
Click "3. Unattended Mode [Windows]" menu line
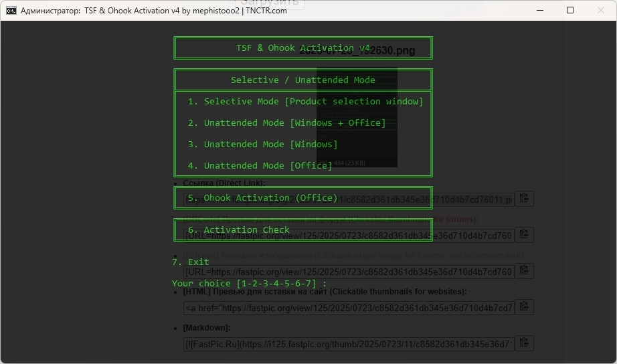pos(262,145)
